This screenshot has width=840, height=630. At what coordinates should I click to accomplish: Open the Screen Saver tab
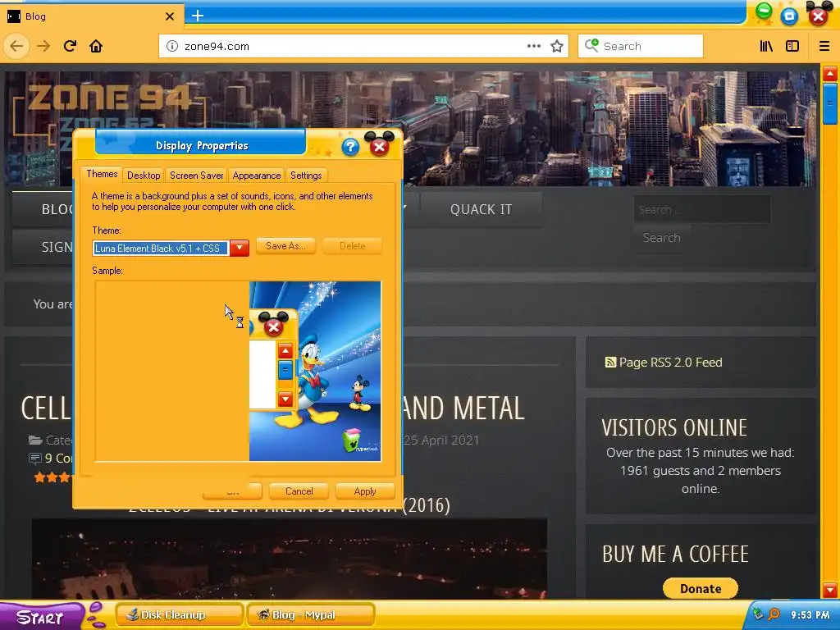[197, 176]
